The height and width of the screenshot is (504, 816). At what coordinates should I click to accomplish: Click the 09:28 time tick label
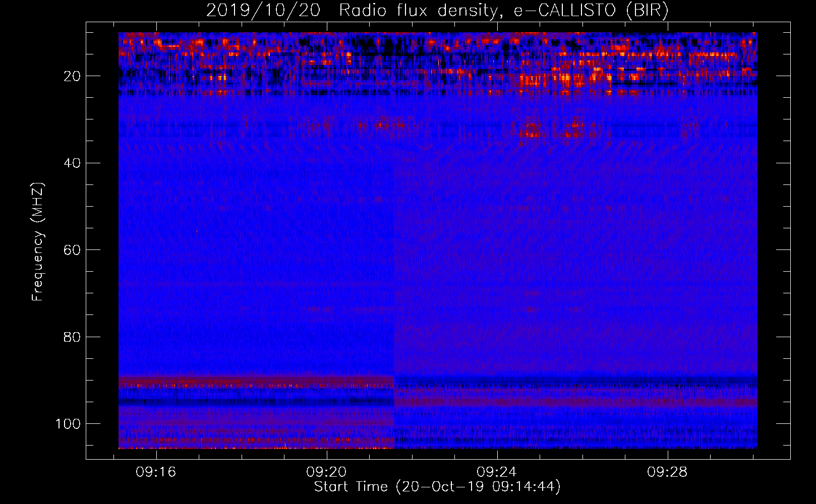click(667, 472)
